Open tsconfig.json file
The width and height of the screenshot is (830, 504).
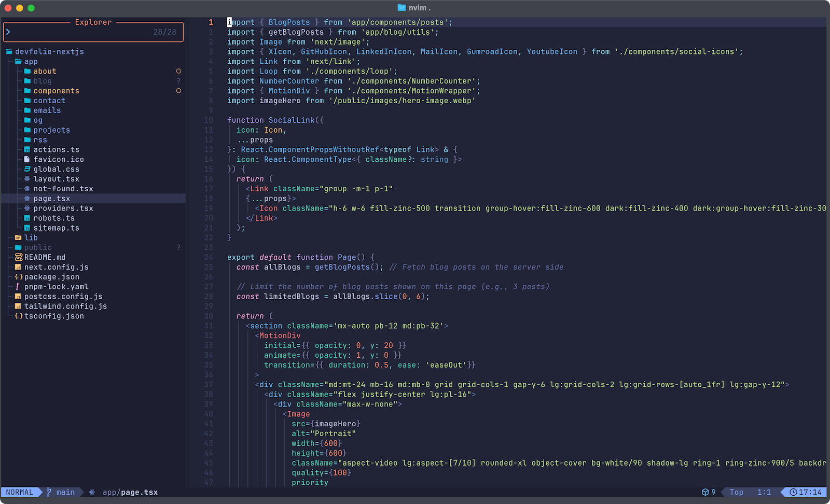click(x=54, y=316)
